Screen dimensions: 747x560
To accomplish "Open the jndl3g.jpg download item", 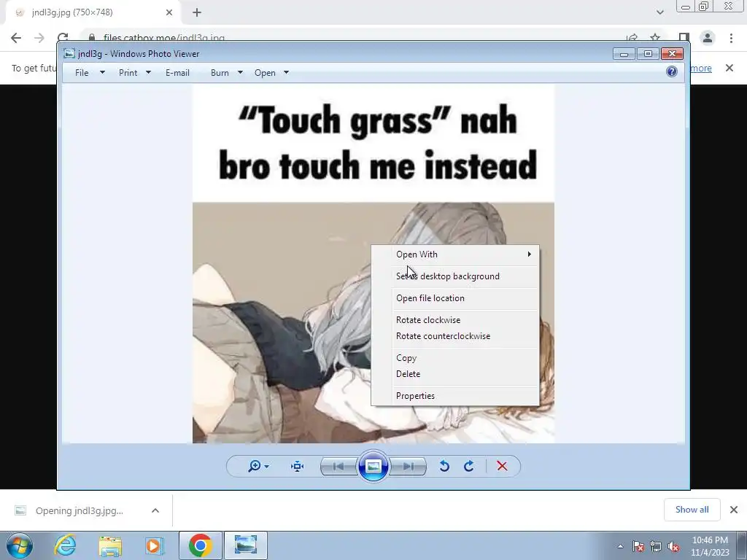I will coord(79,510).
